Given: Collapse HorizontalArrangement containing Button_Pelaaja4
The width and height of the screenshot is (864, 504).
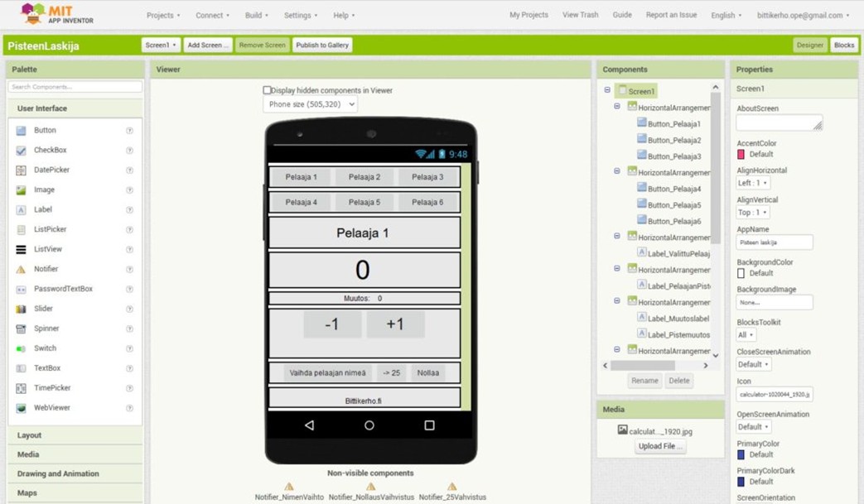Looking at the screenshot, I should click(x=617, y=171).
